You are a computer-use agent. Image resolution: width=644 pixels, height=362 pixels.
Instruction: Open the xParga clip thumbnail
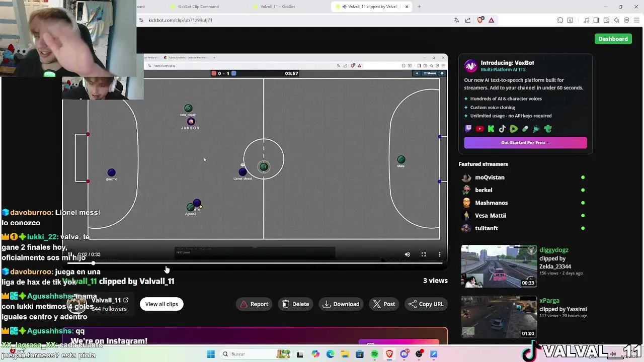(x=499, y=317)
